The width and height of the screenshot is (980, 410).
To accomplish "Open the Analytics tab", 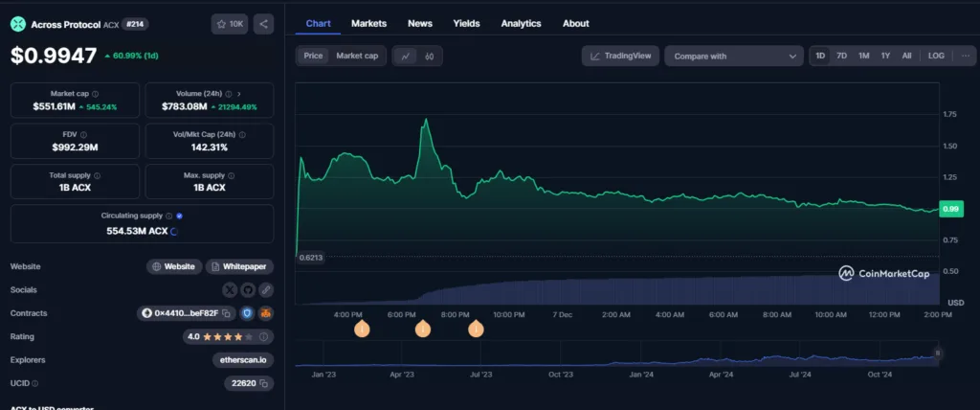I will pyautogui.click(x=521, y=23).
